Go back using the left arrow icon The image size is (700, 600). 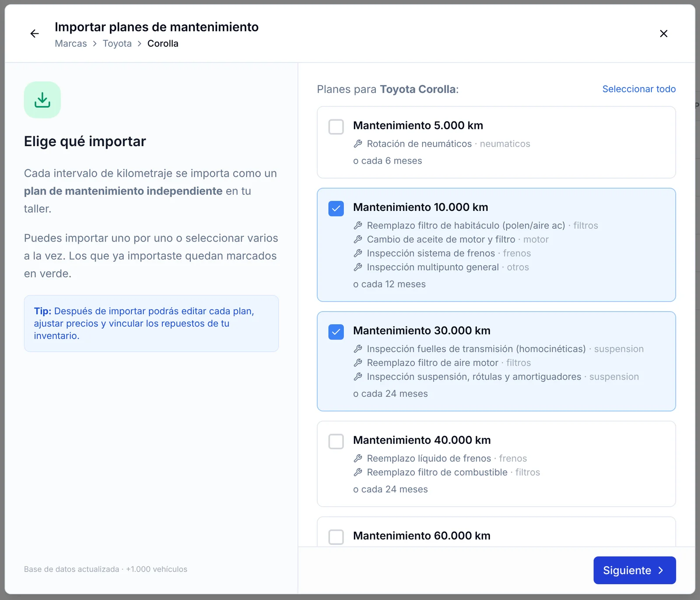(35, 34)
